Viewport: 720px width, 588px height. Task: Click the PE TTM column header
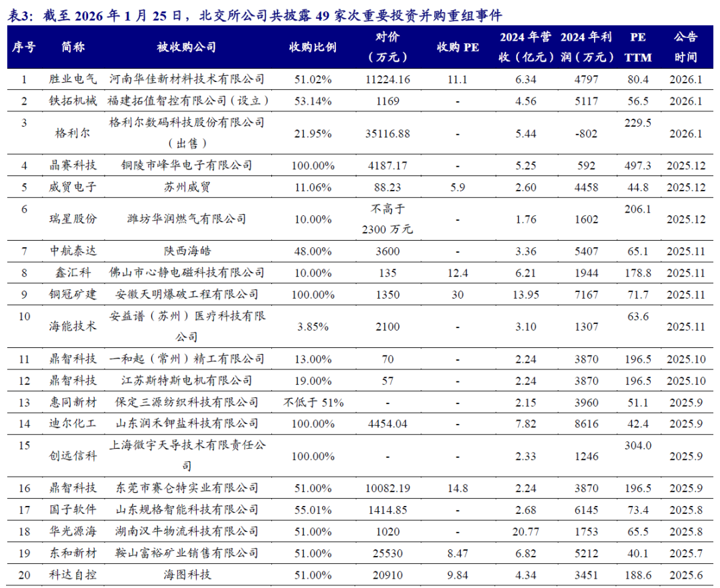coord(638,47)
